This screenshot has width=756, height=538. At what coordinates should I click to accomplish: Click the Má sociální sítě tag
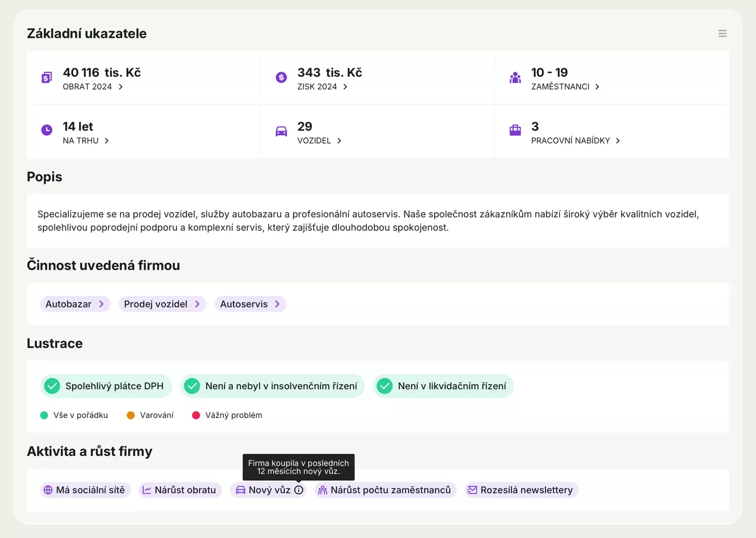[85, 490]
